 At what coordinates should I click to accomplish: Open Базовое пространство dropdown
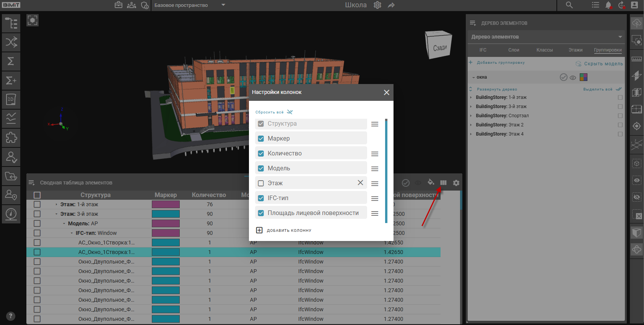pyautogui.click(x=223, y=5)
